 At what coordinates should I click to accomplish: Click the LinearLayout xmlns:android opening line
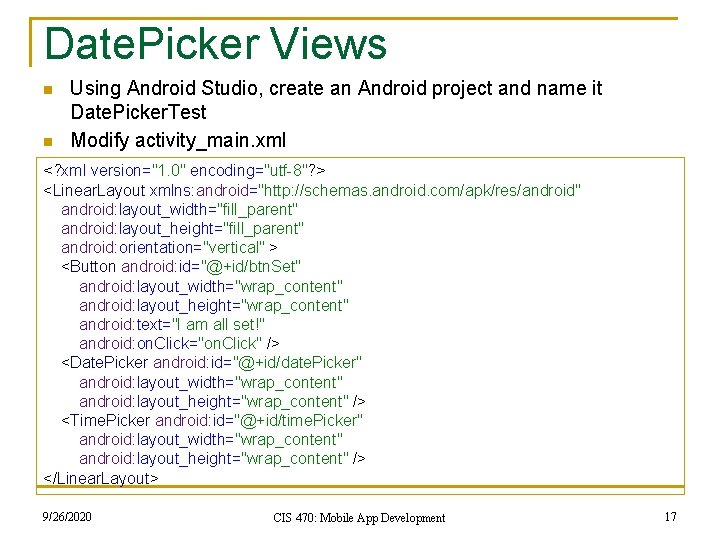[x=312, y=190]
